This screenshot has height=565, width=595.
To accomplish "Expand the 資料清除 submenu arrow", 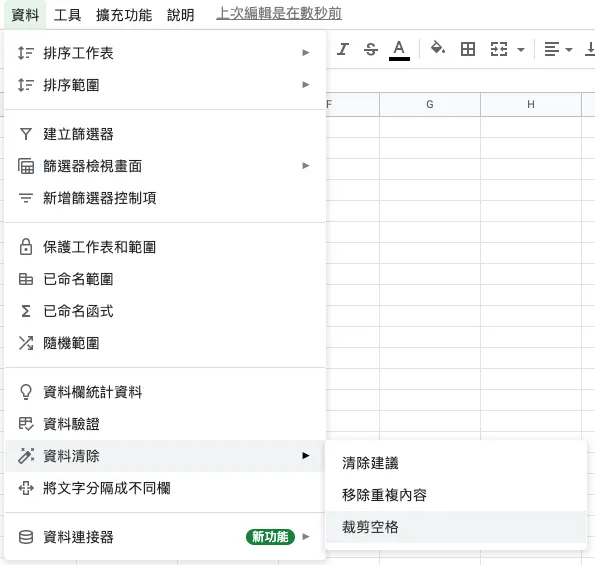I will [x=305, y=455].
